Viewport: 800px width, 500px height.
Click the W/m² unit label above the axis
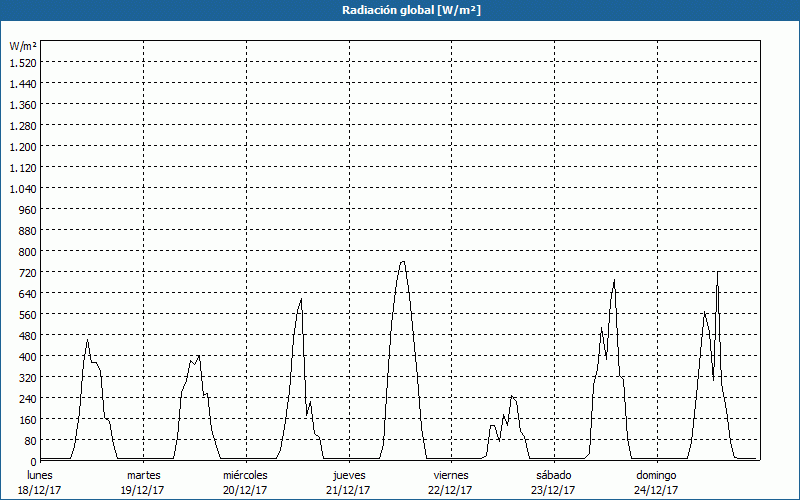pos(23,46)
